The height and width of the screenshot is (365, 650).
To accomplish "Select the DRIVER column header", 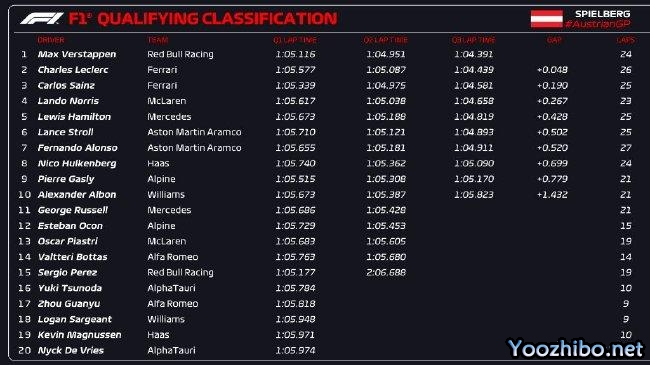I will click(51, 40).
